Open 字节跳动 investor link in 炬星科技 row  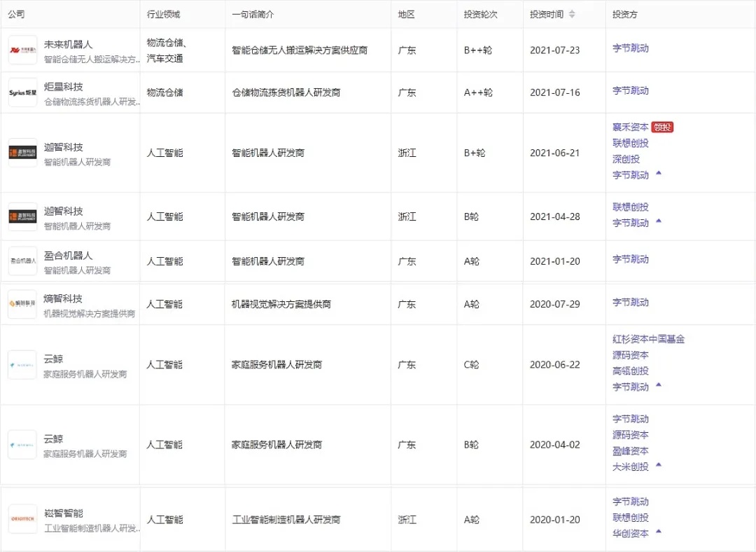[631, 90]
